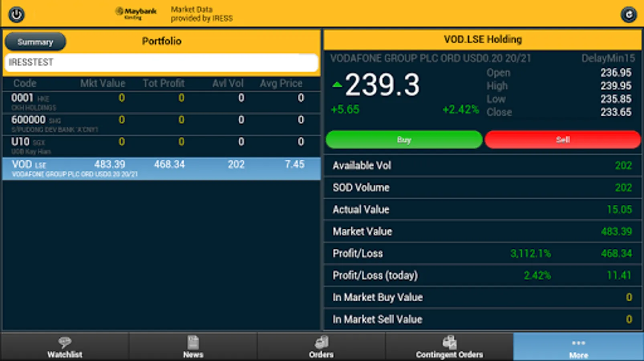Screen dimensions: 644x361
Task: Click the red Sell button
Action: click(x=563, y=140)
